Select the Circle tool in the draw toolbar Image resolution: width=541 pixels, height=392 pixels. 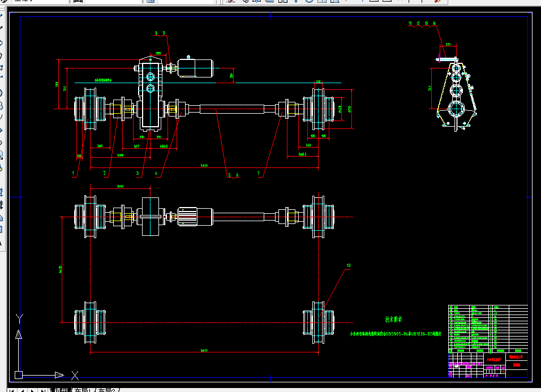(x=1, y=93)
